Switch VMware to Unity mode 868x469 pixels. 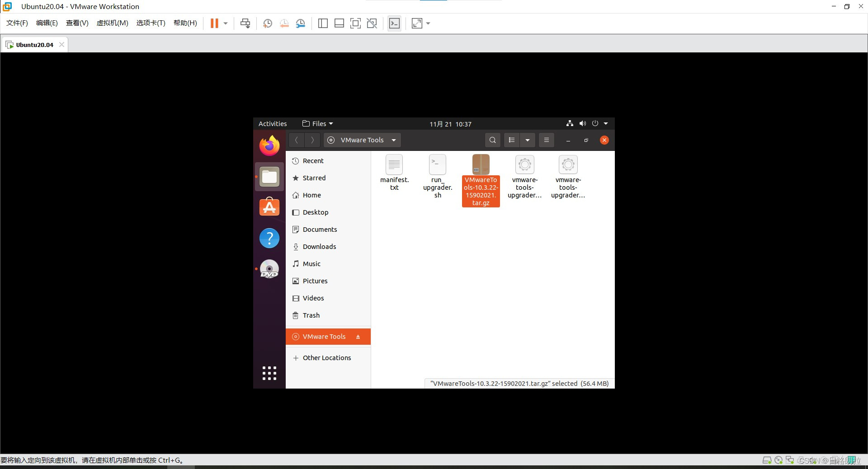click(372, 23)
